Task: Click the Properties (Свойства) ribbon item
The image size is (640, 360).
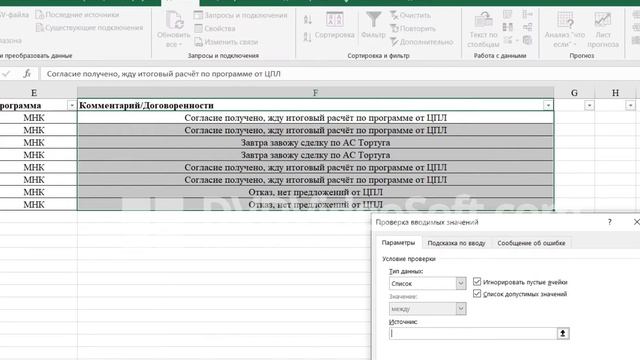Action: [x=215, y=29]
